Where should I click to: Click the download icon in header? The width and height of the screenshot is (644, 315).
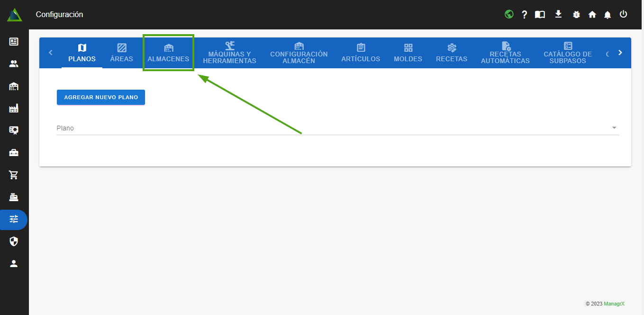tap(558, 14)
